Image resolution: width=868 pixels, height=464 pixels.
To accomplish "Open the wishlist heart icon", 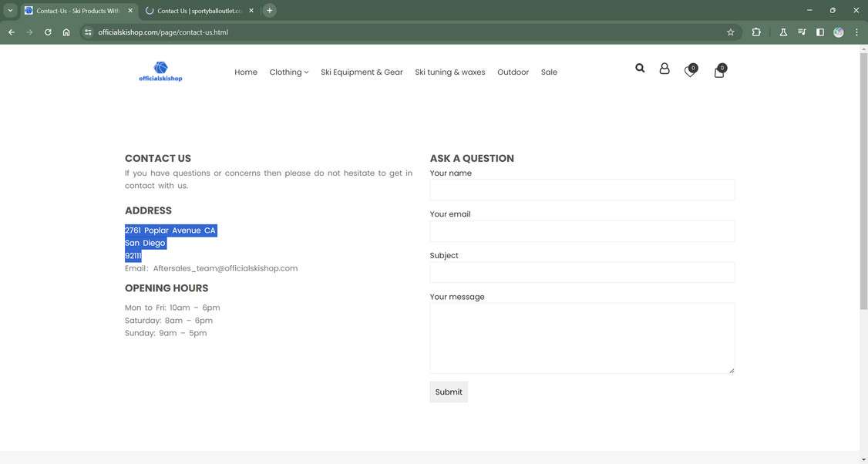I will pos(690,70).
